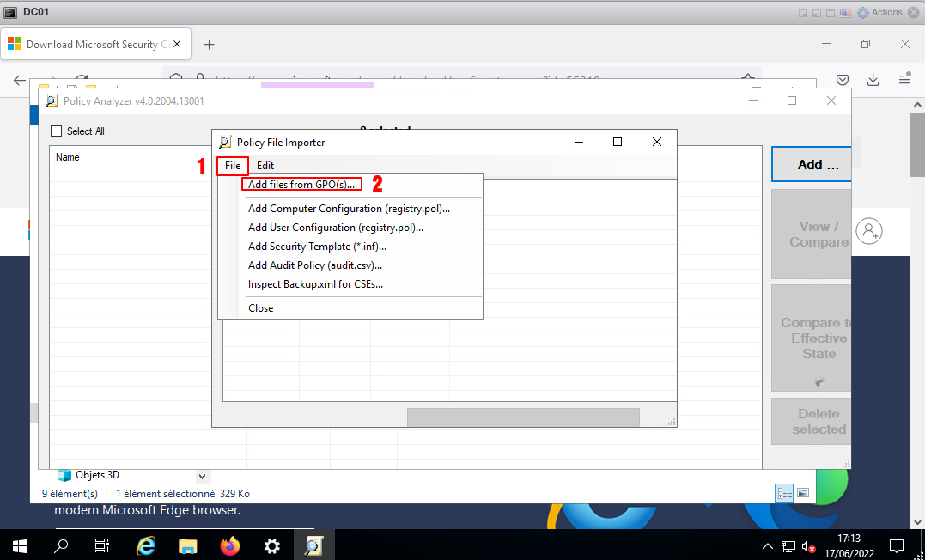Switch Explorer to large icons view
Screen dimensions: 925x560
pos(803,493)
